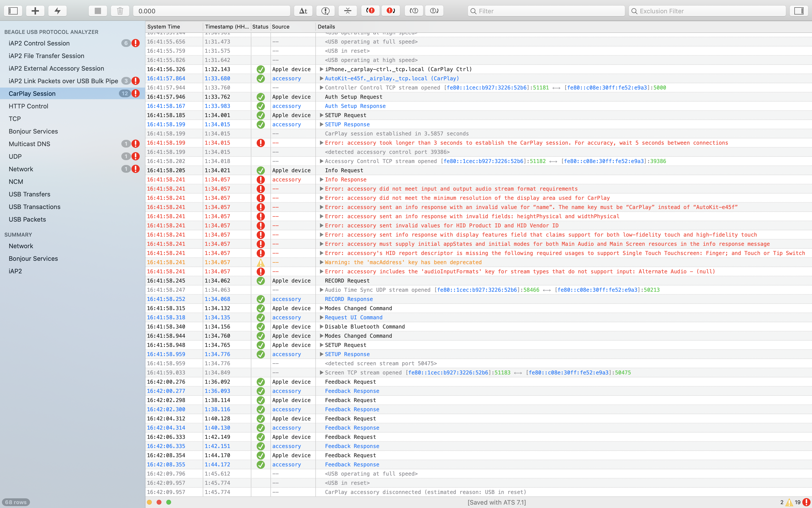
Task: Click Source column header
Action: coord(293,27)
